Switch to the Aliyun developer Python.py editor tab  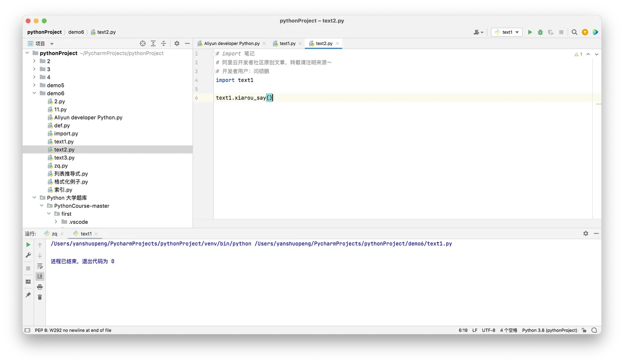[x=232, y=44]
